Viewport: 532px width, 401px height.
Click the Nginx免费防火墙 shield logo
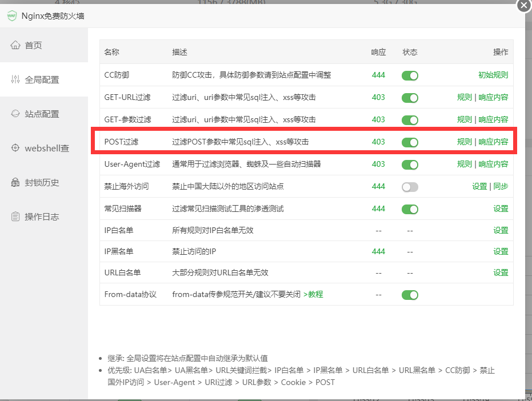pos(12,16)
